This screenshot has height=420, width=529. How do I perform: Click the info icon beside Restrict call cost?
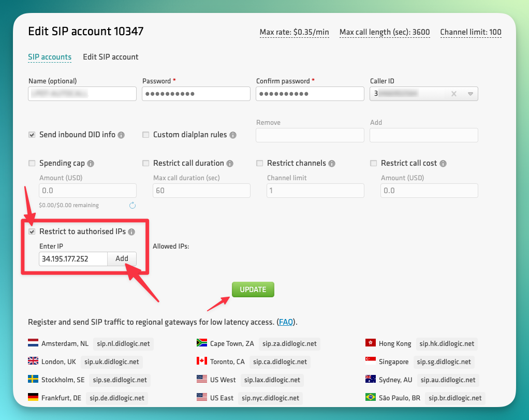[x=444, y=163]
